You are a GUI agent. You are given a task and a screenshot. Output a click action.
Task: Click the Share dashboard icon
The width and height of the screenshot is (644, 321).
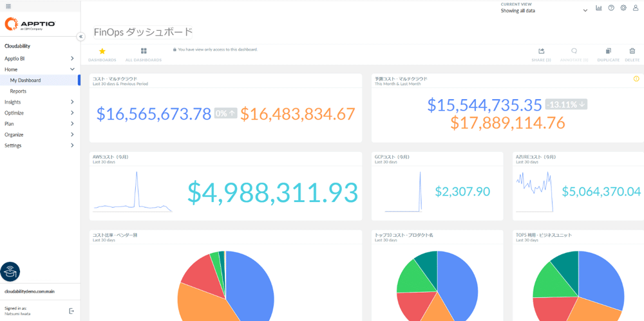[x=542, y=51]
